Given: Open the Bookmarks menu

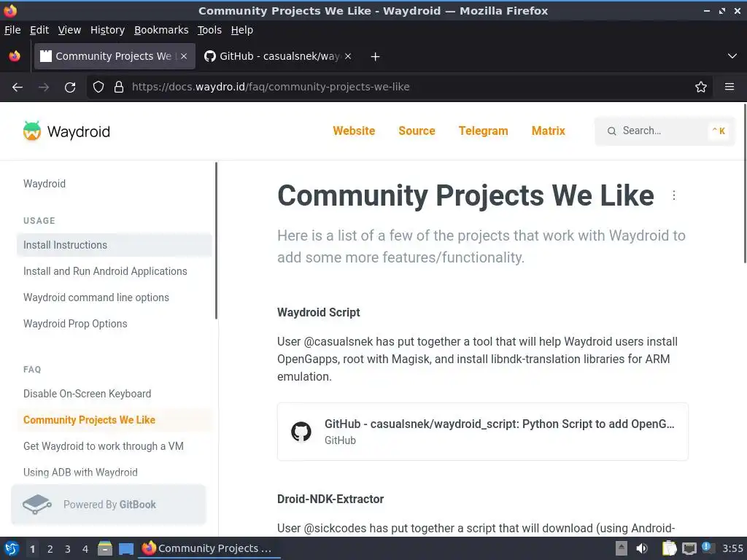Looking at the screenshot, I should point(161,30).
